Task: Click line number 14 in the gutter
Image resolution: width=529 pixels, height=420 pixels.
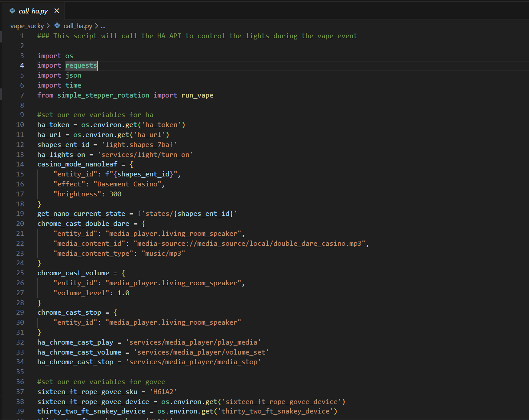Action: (x=20, y=164)
